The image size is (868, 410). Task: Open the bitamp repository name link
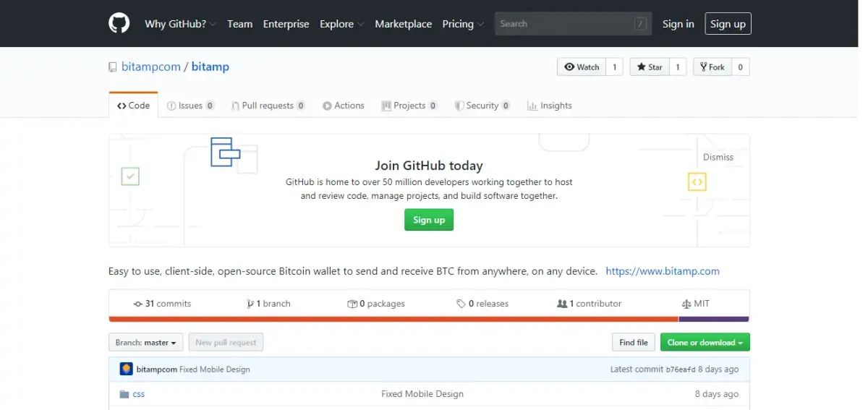(x=210, y=67)
